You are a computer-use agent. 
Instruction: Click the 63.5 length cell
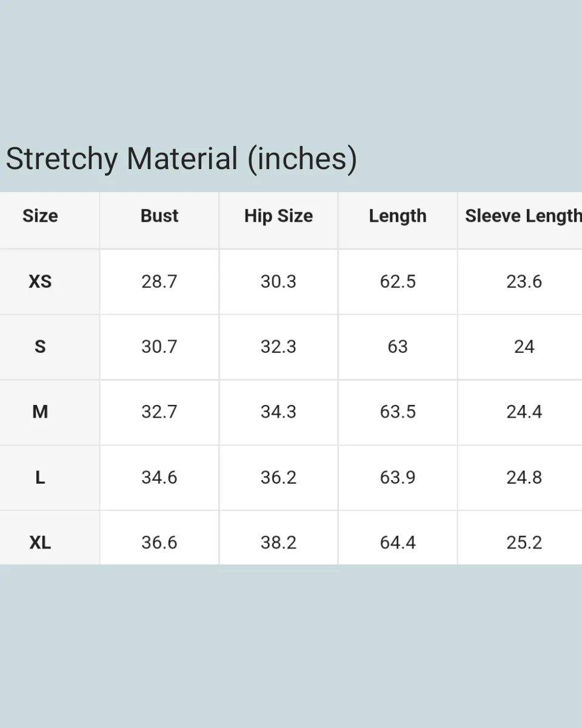398,412
